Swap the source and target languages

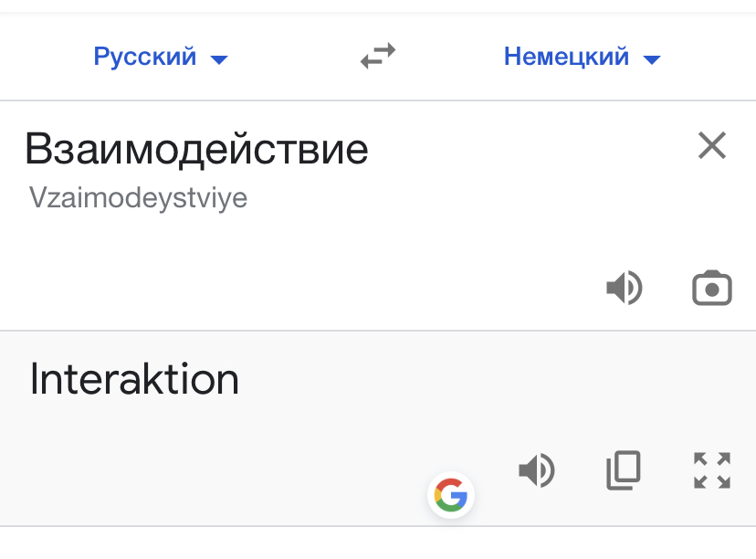pos(378,58)
